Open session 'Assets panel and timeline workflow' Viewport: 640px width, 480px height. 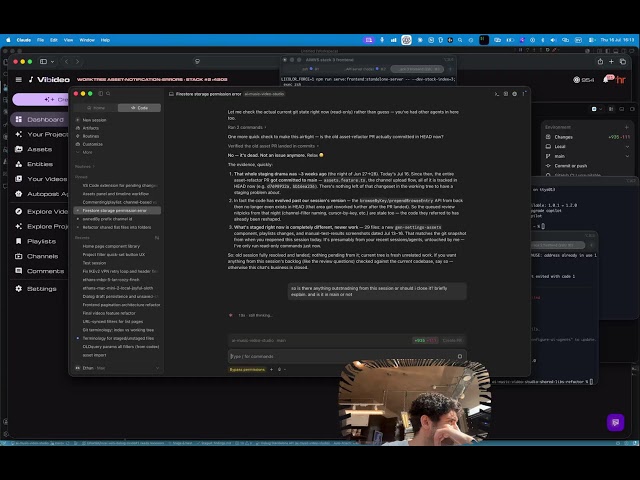click(118, 194)
